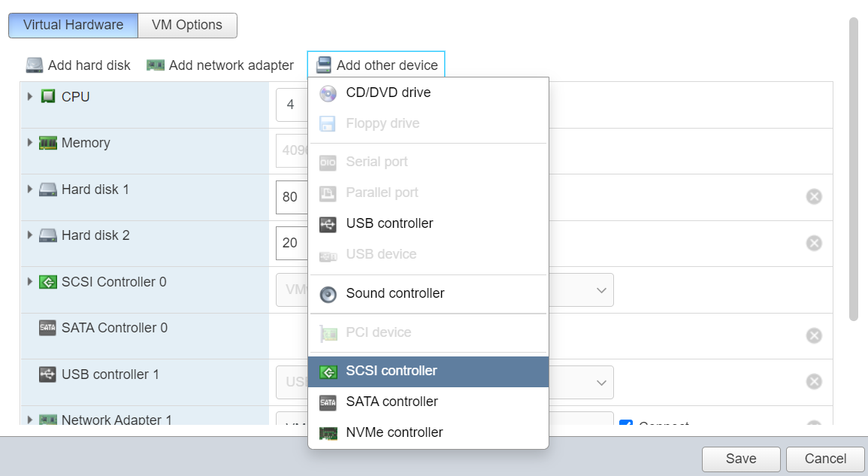Click the vertical scrollbar on the right
The width and height of the screenshot is (868, 476).
(x=853, y=169)
